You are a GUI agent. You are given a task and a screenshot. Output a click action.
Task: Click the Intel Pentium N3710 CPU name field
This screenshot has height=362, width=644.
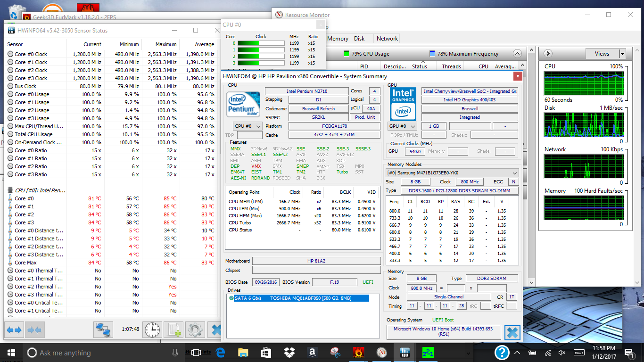click(306, 91)
